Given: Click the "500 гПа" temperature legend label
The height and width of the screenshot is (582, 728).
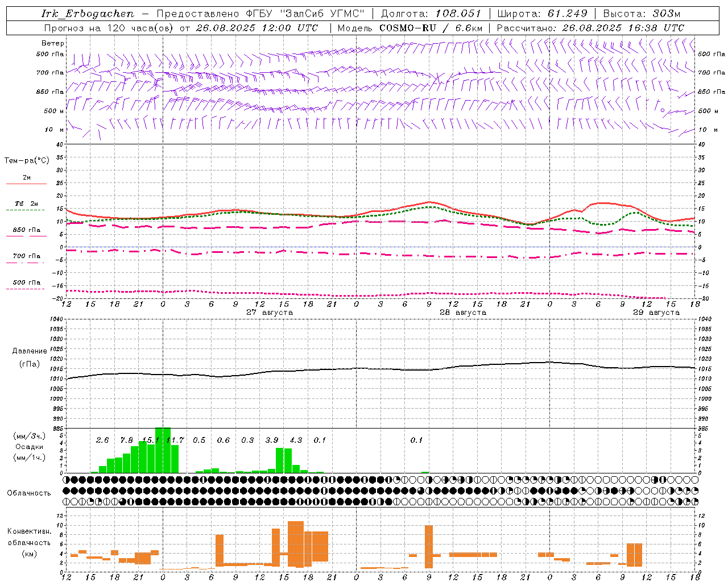Looking at the screenshot, I should tap(27, 282).
